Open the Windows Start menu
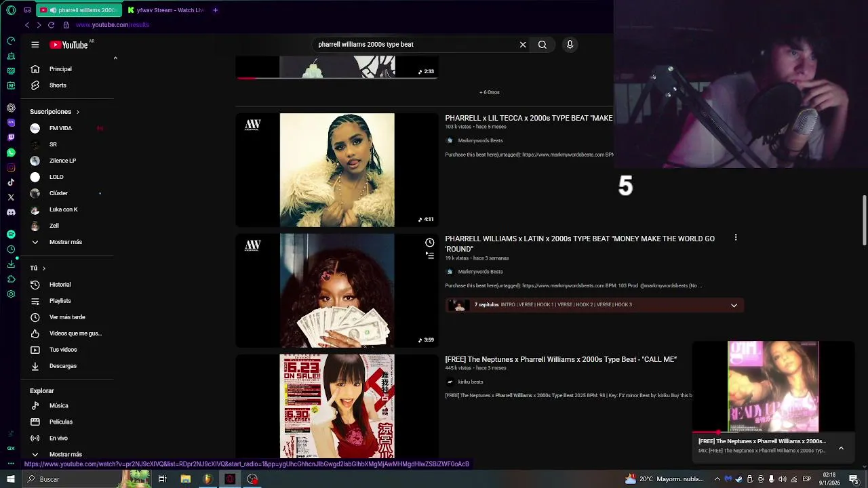Image resolution: width=868 pixels, height=488 pixels. point(11,479)
